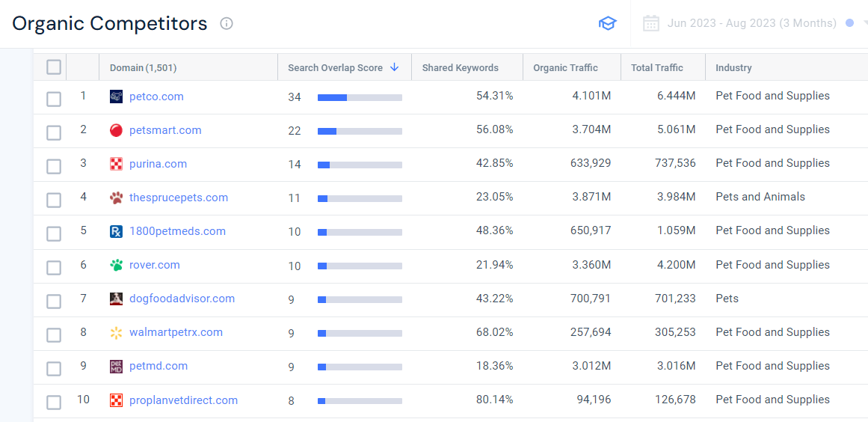Sort by Organic Traffic column header
Viewport: 868px width, 422px height.
click(565, 68)
